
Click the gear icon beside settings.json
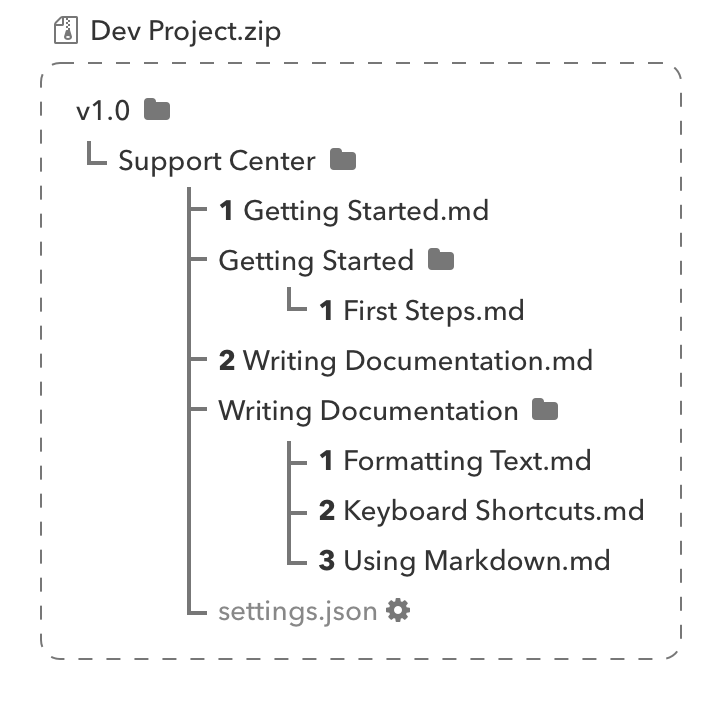pyautogui.click(x=398, y=610)
